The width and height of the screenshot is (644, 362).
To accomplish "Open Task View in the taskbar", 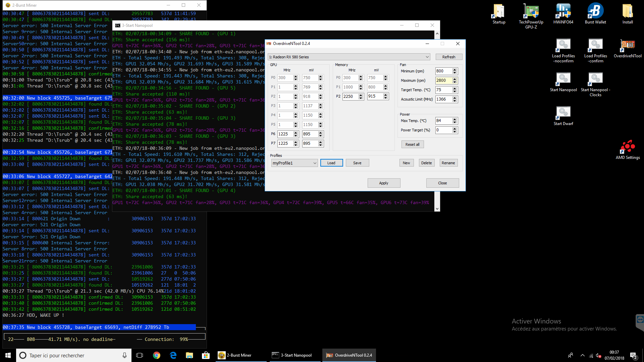I will tap(140, 355).
